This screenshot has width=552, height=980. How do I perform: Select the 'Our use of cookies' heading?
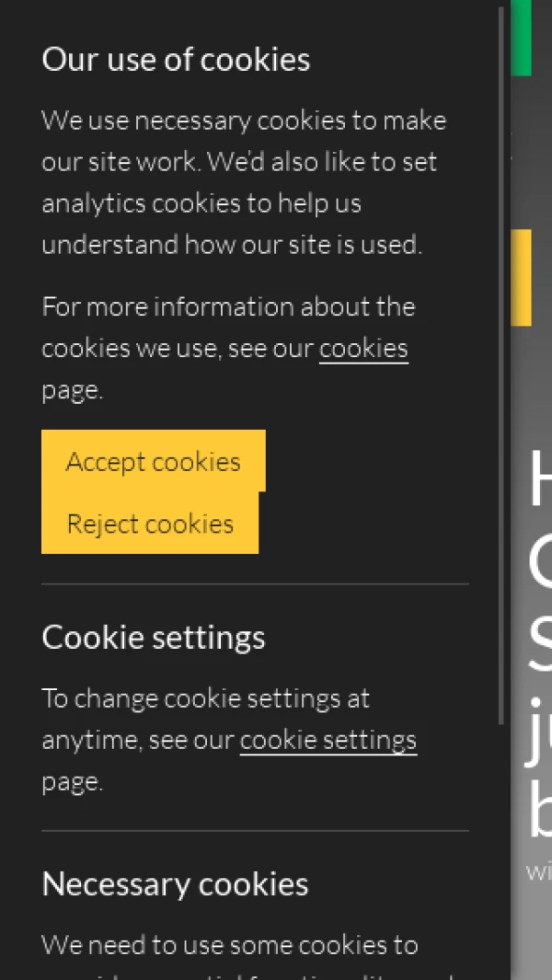176,60
